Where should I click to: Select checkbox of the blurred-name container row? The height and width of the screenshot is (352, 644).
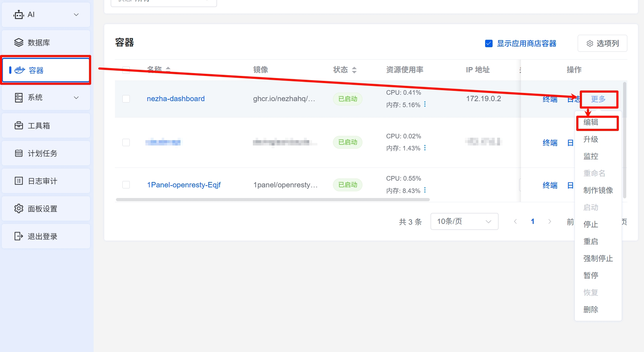pos(126,142)
